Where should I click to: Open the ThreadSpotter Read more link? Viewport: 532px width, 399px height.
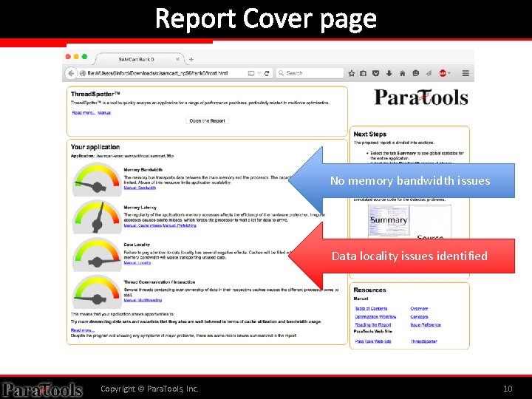tap(83, 112)
